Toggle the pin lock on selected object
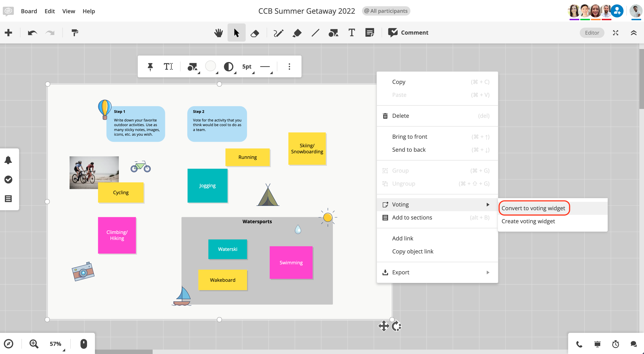The image size is (644, 354). (150, 67)
